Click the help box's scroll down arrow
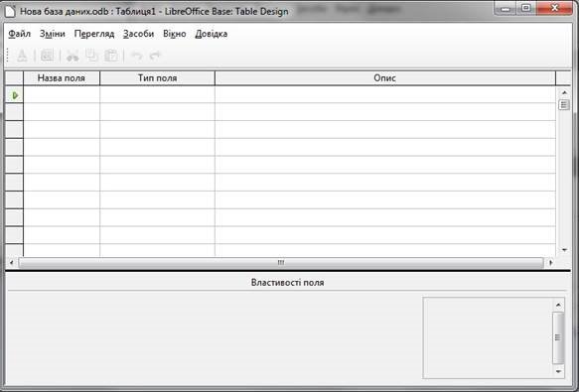Screen dimensions: 579x392 [558, 371]
